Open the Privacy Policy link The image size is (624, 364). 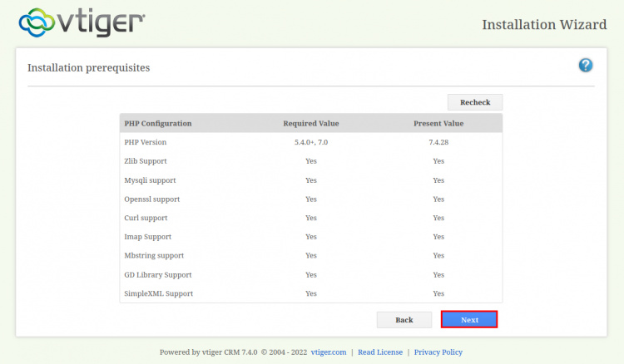438,352
